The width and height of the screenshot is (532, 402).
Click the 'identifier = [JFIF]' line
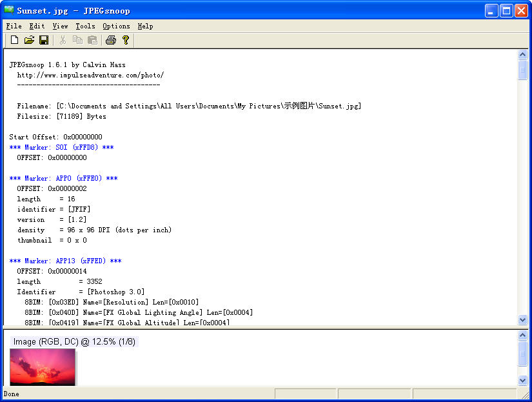54,209
